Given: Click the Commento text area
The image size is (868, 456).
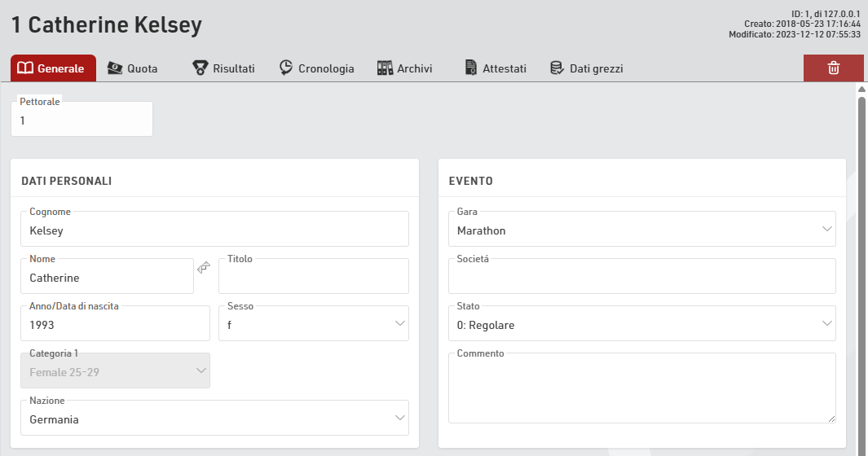Looking at the screenshot, I should (641, 389).
